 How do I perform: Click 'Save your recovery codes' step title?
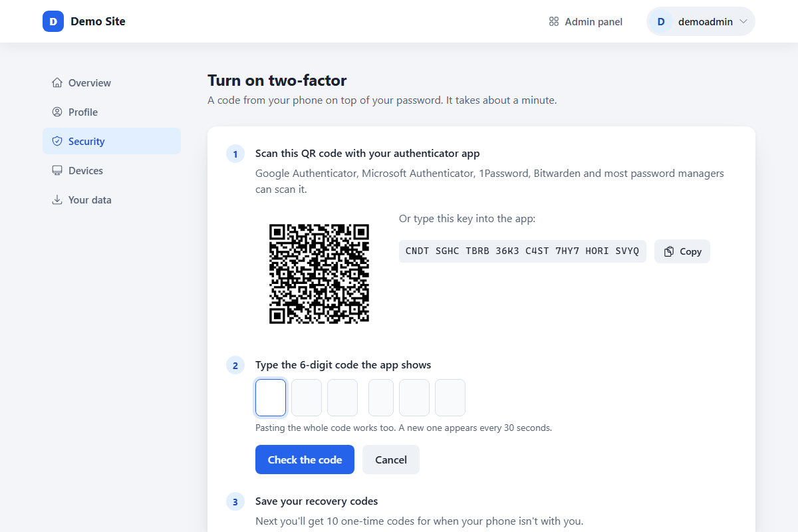pos(317,501)
